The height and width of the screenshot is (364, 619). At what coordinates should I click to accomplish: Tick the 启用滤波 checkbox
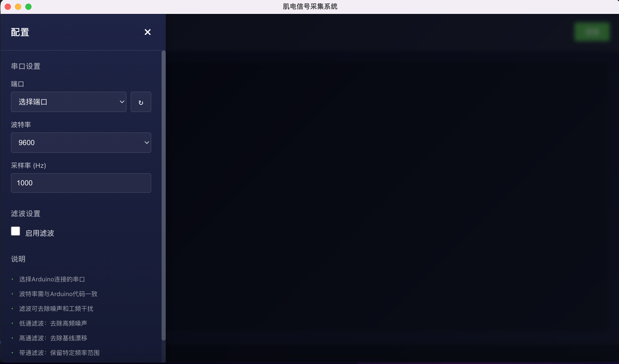(15, 231)
